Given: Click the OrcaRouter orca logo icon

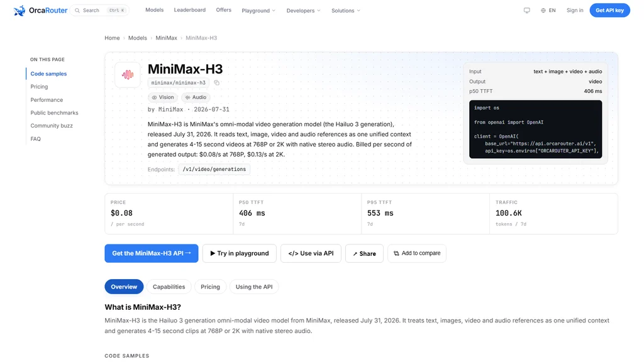Looking at the screenshot, I should [19, 11].
